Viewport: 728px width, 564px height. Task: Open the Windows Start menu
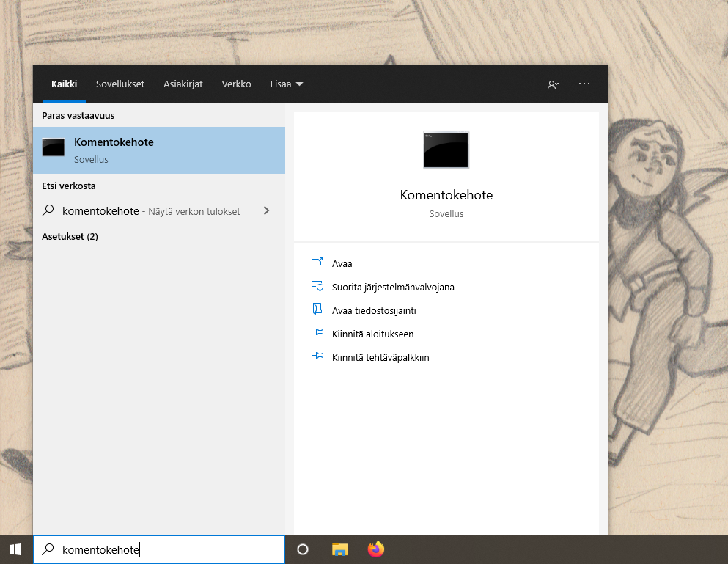(15, 549)
